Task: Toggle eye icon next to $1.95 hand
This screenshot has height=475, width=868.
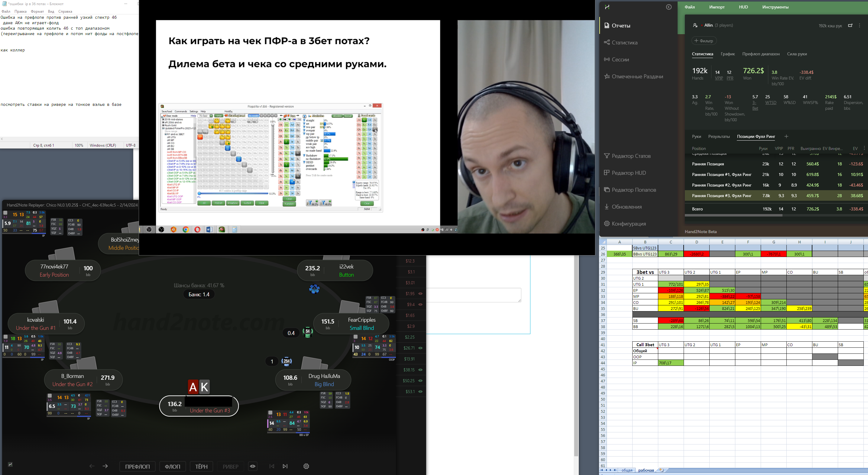Action: 420,294
